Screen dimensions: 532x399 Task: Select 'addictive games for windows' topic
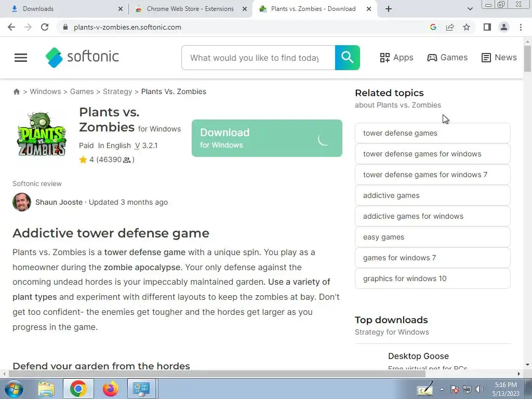click(433, 216)
